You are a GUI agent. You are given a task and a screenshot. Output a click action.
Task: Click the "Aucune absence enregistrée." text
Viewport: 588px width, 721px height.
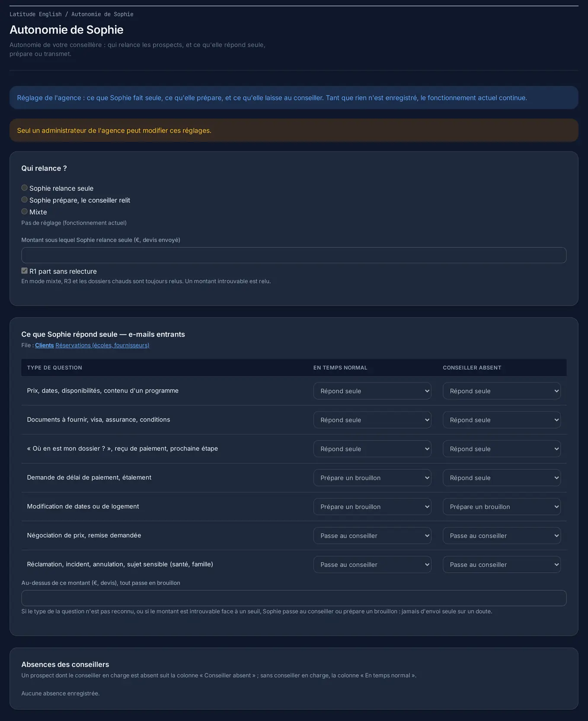(61, 693)
